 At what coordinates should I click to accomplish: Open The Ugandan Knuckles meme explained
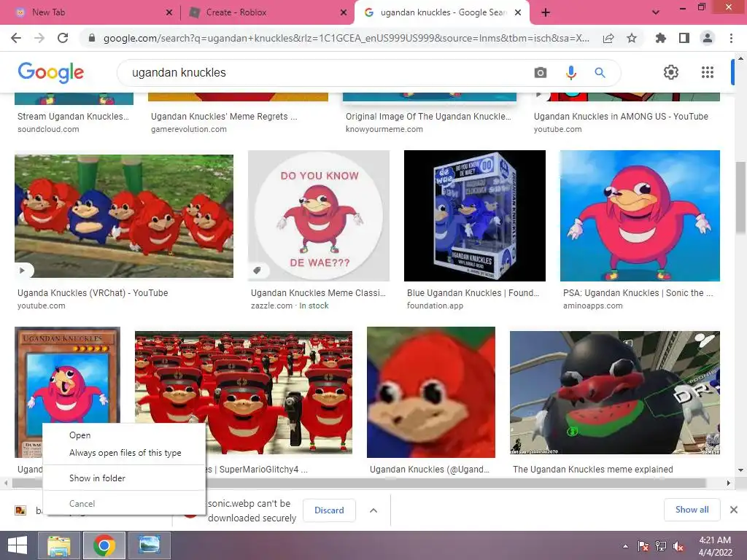592,470
